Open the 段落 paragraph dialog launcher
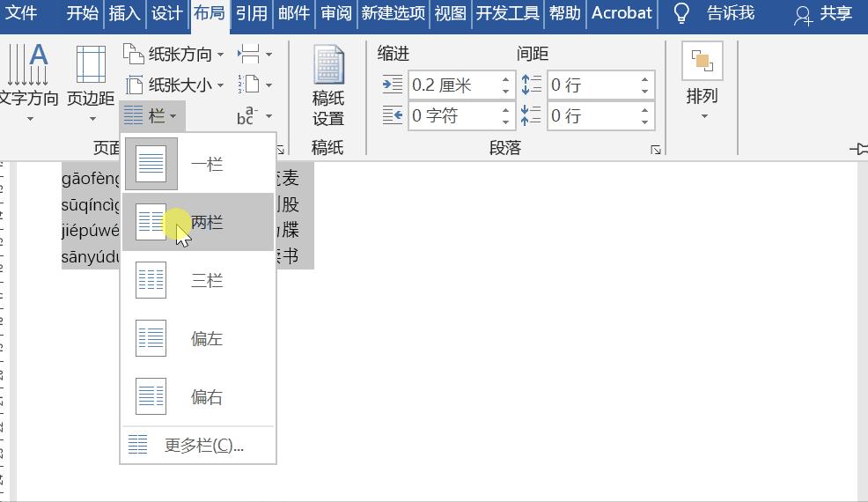This screenshot has height=502, width=868. click(x=656, y=150)
